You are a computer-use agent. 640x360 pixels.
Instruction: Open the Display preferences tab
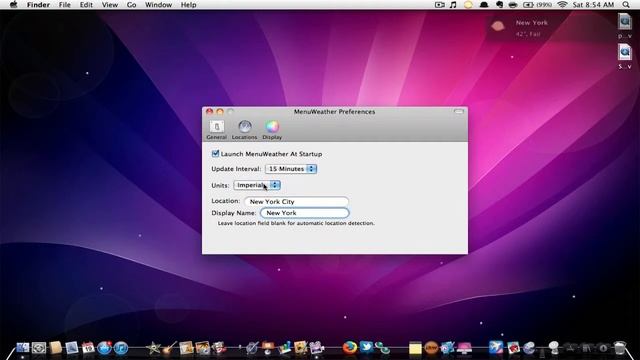[272, 130]
